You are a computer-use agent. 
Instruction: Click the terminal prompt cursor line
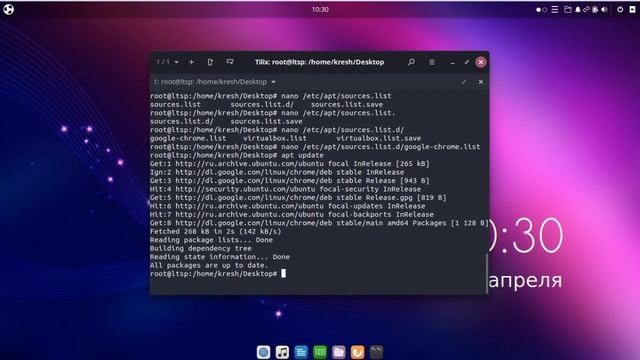[x=218, y=273]
